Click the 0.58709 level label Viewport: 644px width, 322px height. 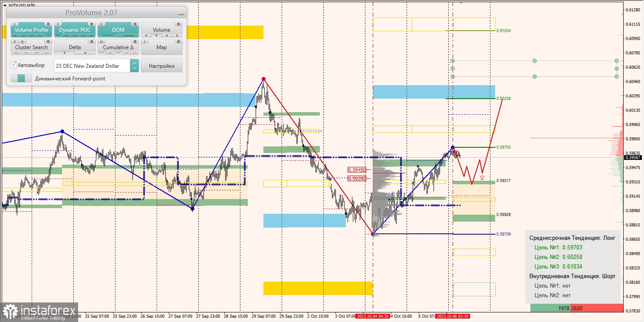[x=503, y=234]
